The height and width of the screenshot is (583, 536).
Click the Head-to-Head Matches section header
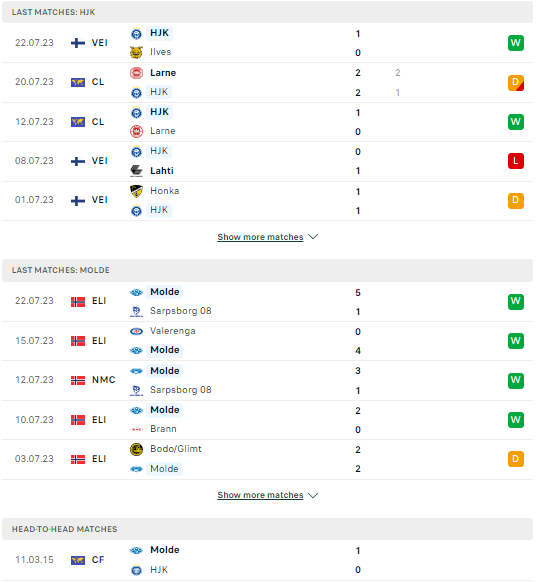pyautogui.click(x=267, y=529)
